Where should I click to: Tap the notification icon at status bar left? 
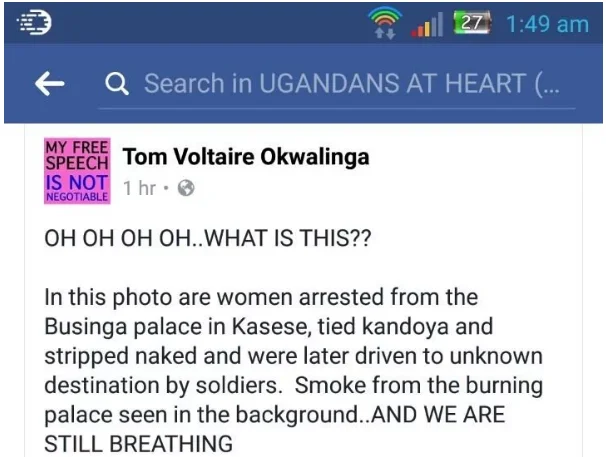pos(31,23)
